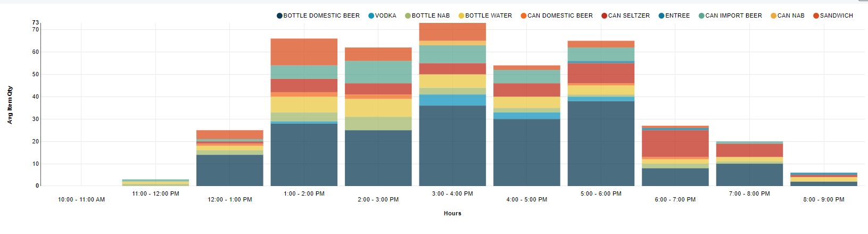This screenshot has width=868, height=234.
Task: Click the green segment of 2:00 - 3:00 PM bar
Action: coord(378,72)
